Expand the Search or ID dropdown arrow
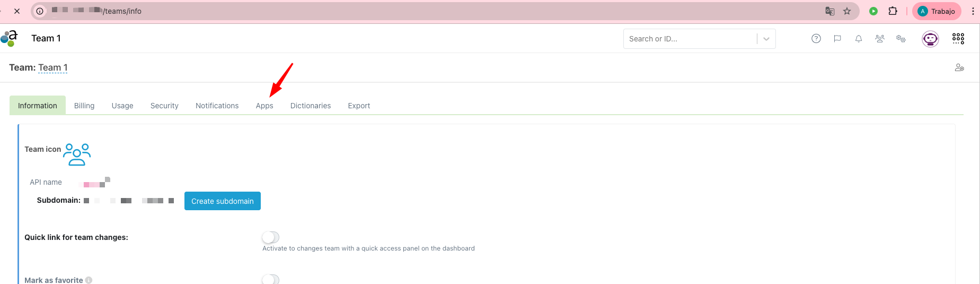The height and width of the screenshot is (284, 980). click(x=766, y=39)
